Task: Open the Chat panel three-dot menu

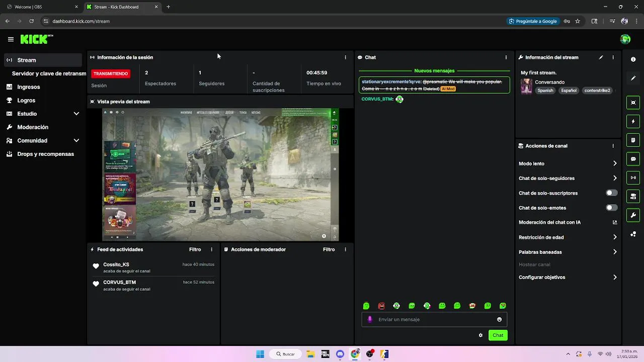Action: (x=506, y=57)
